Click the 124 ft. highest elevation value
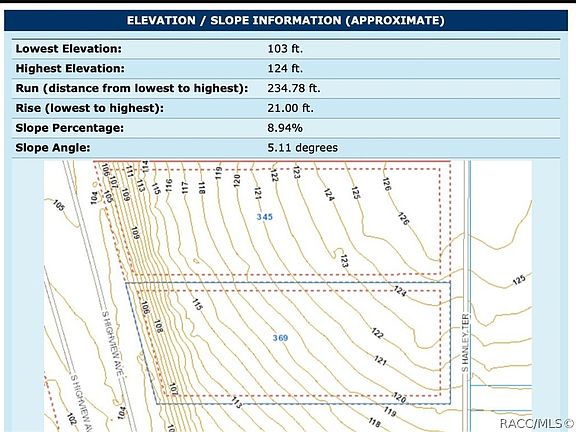This screenshot has width=576, height=432. pos(285,68)
